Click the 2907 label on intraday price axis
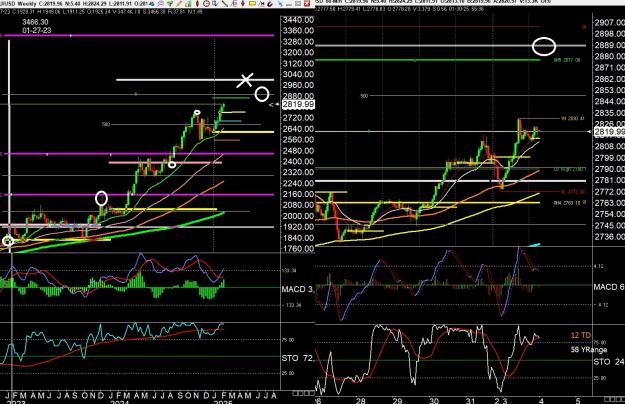 click(x=609, y=23)
